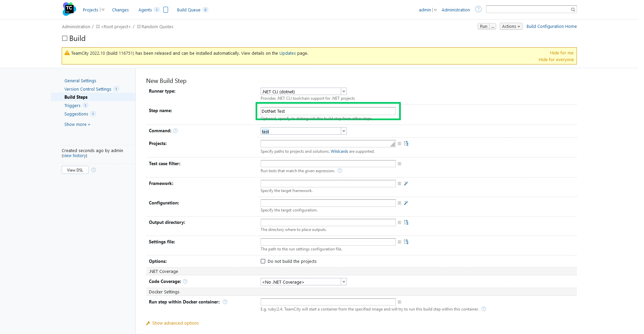Open Suggestions in sidebar
The width and height of the screenshot is (644, 334).
coord(76,114)
